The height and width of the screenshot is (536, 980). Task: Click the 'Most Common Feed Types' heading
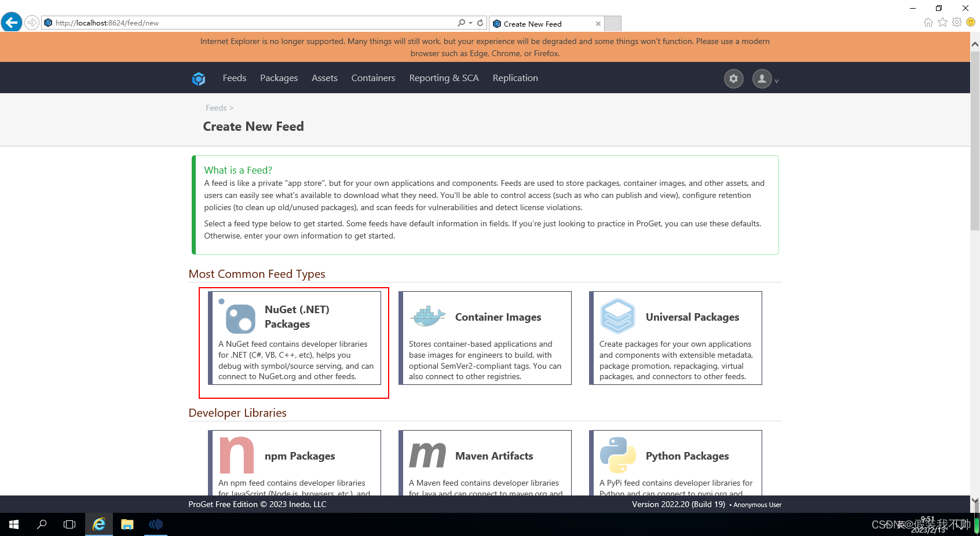257,274
